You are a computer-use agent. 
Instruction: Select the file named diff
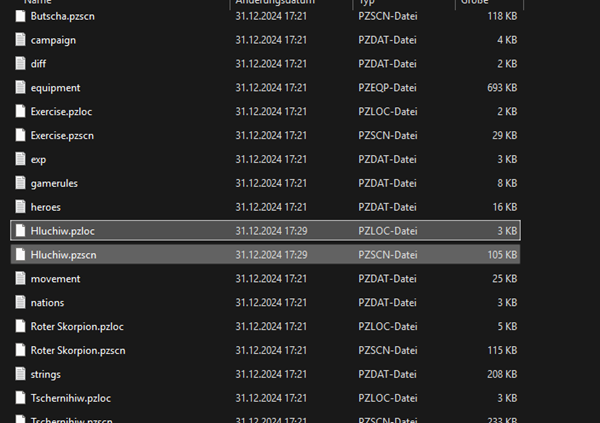coord(38,64)
